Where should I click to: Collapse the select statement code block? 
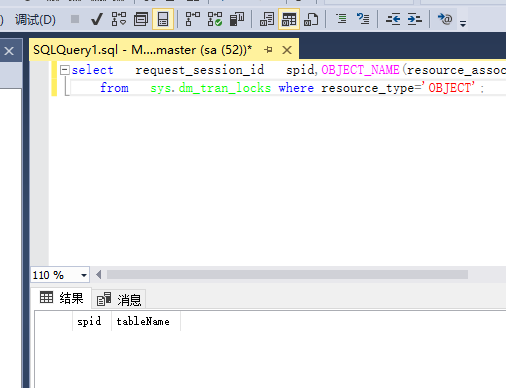tap(65, 70)
